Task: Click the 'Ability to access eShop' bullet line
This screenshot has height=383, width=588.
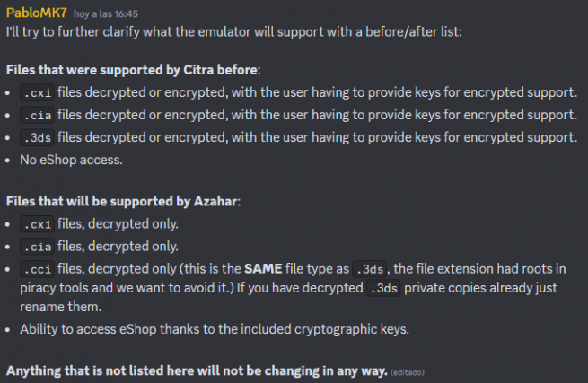Action: coord(215,329)
